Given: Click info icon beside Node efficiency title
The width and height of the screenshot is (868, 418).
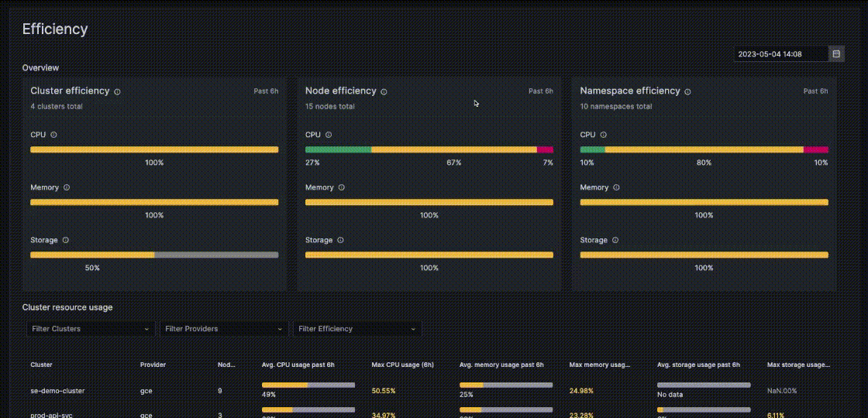Looking at the screenshot, I should (384, 91).
